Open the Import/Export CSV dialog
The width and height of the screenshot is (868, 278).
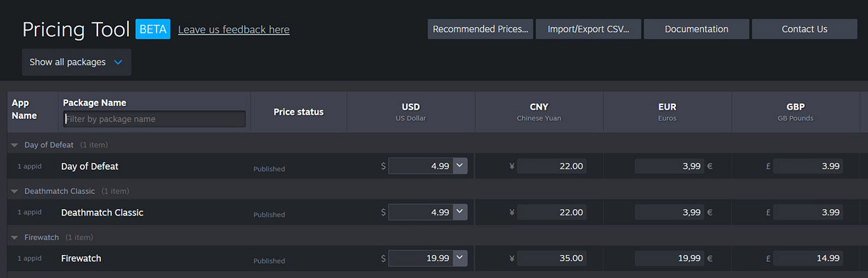588,29
